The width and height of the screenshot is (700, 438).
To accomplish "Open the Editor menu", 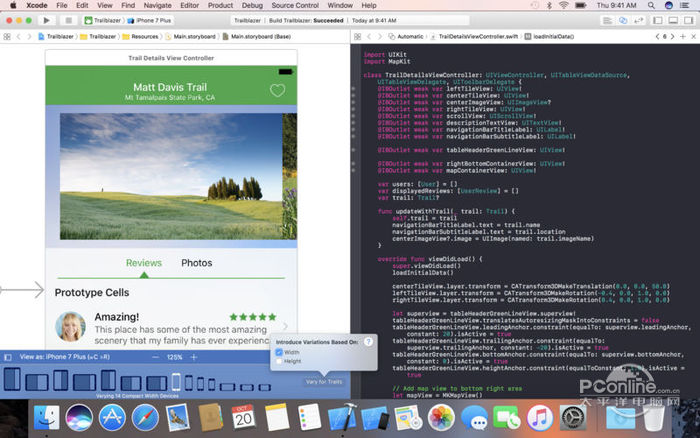I will point(189,5).
